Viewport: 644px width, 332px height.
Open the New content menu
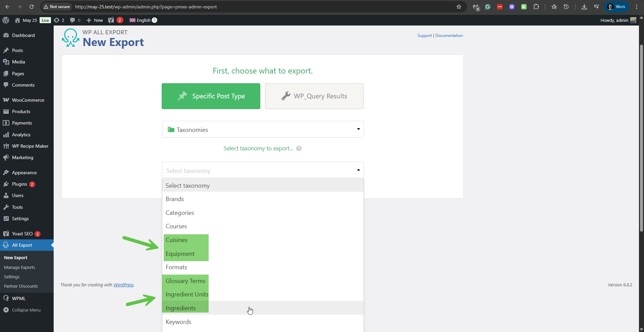[95, 20]
